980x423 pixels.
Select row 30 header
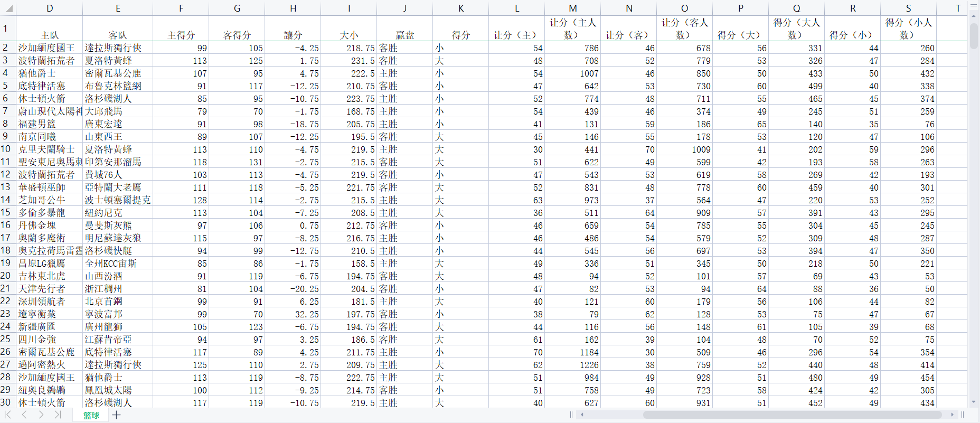[x=8, y=402]
